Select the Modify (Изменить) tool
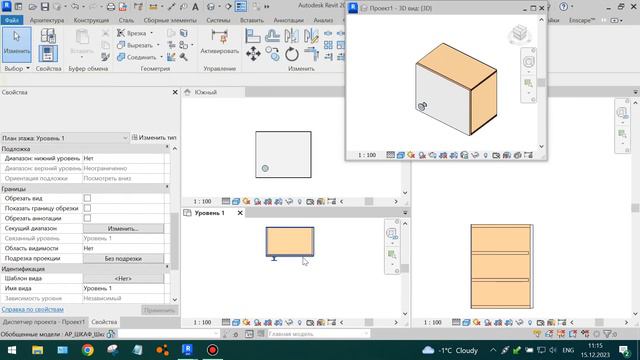Viewport: 640px width, 360px height. (x=17, y=44)
